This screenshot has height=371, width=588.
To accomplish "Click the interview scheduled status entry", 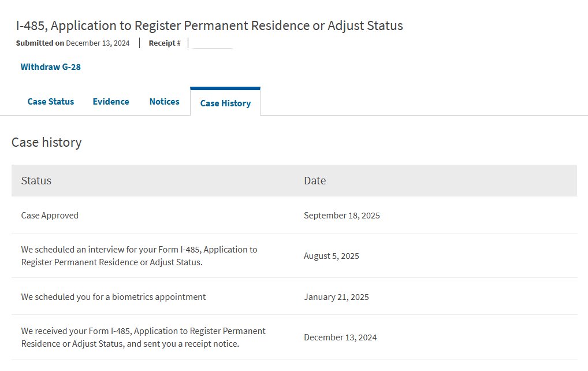I will 139,256.
